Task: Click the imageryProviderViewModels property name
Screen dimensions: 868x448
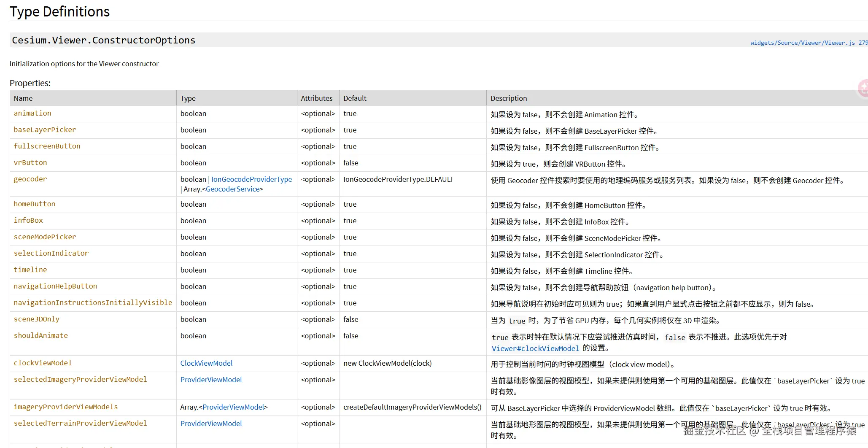Action: pyautogui.click(x=66, y=407)
